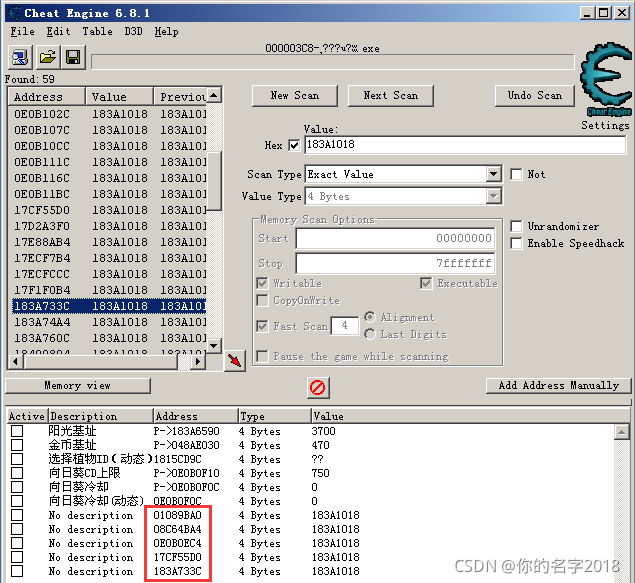The width and height of the screenshot is (635, 583).
Task: Click address table scroll up arrow
Action: [x=621, y=432]
